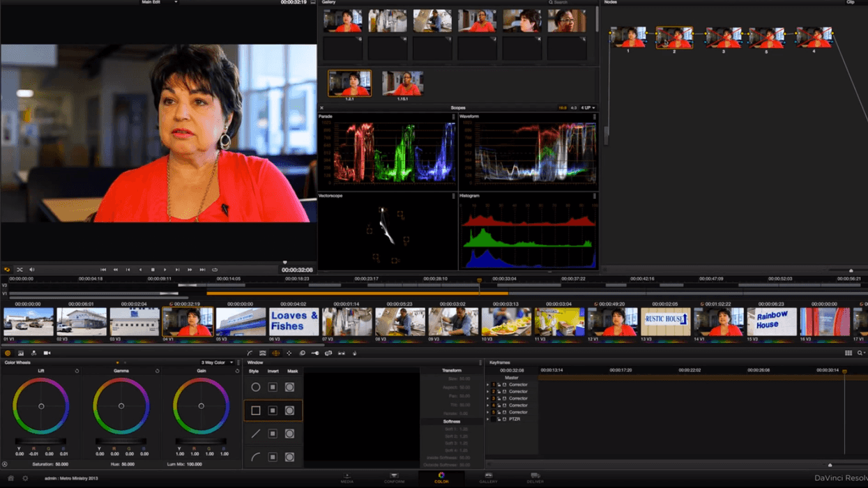Open the Tracker palette icon
The image size is (868, 488).
click(289, 353)
